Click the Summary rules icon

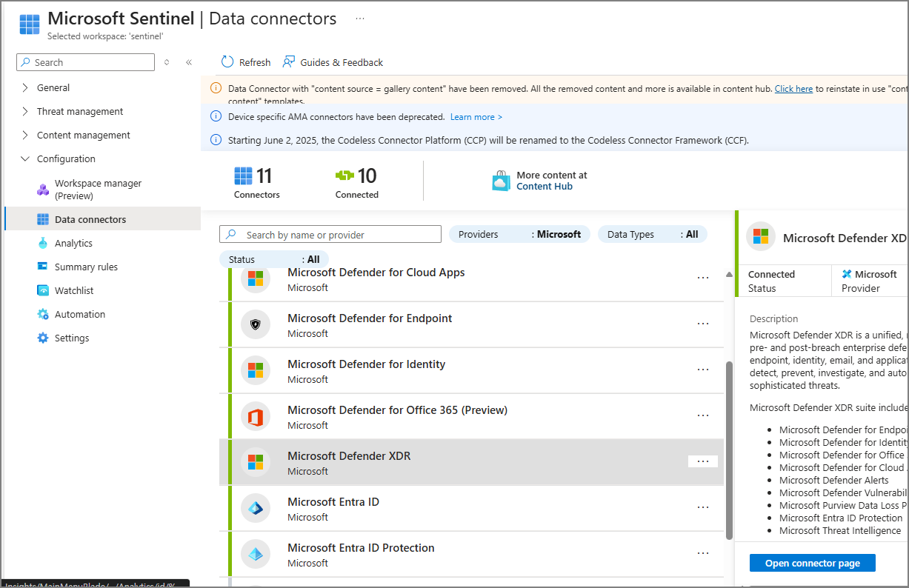pos(43,267)
